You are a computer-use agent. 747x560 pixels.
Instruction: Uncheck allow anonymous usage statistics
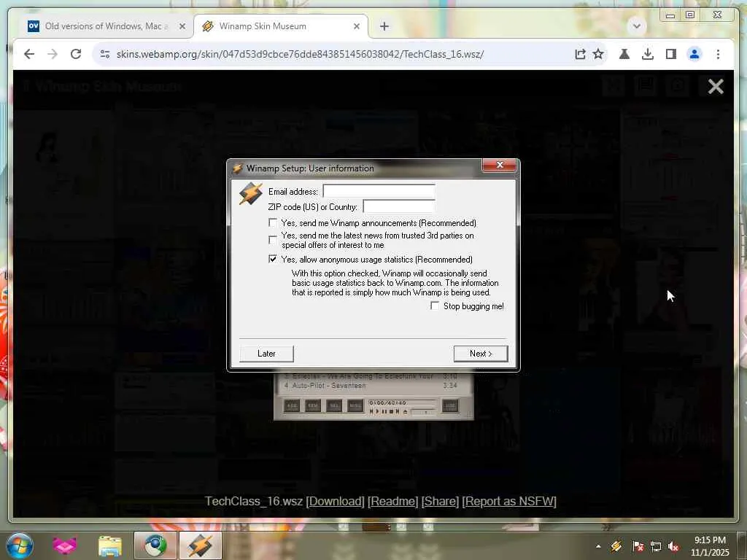click(x=273, y=259)
